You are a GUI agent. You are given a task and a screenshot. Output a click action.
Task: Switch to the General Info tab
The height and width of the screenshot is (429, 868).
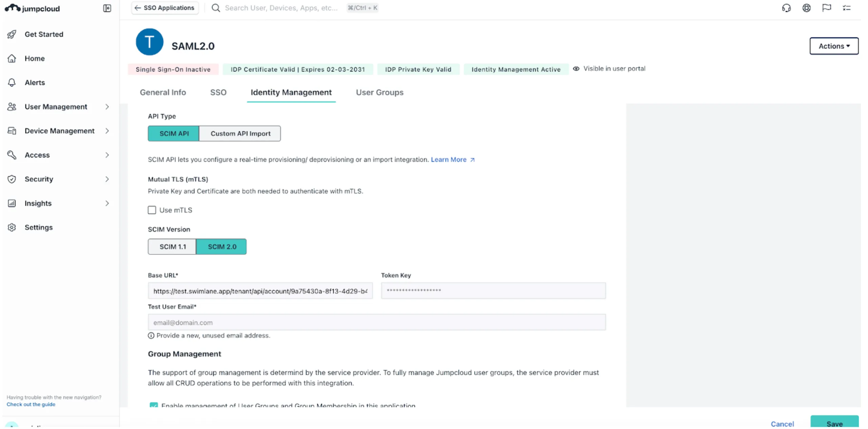point(163,92)
